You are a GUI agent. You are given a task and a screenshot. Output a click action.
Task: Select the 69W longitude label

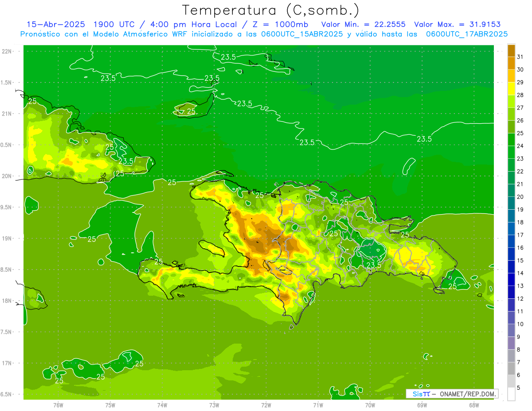(x=422, y=405)
